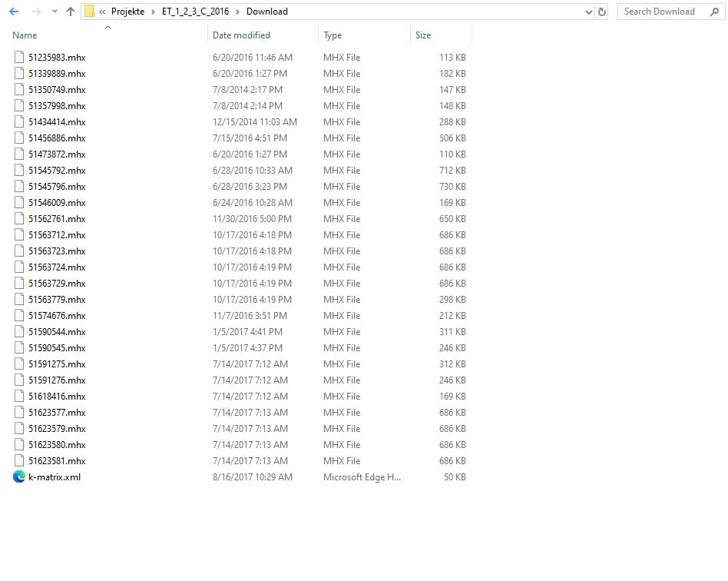Expand the chevron after ET_1_2_3_C_2016
728x581 pixels.
coord(237,12)
